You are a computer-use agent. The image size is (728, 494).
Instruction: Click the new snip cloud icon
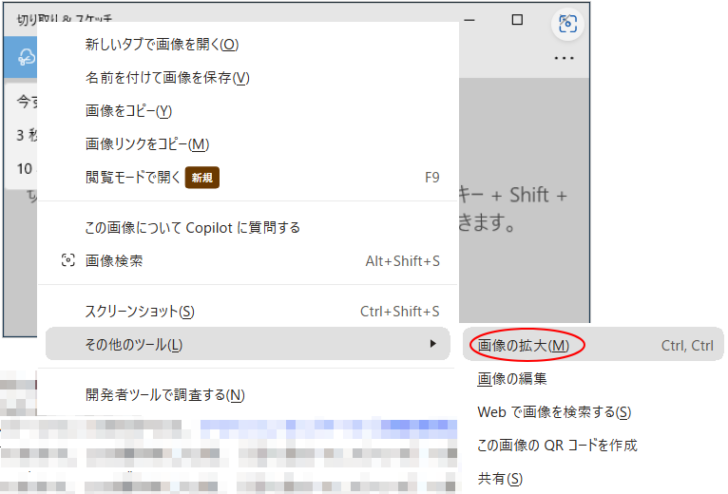click(26, 58)
